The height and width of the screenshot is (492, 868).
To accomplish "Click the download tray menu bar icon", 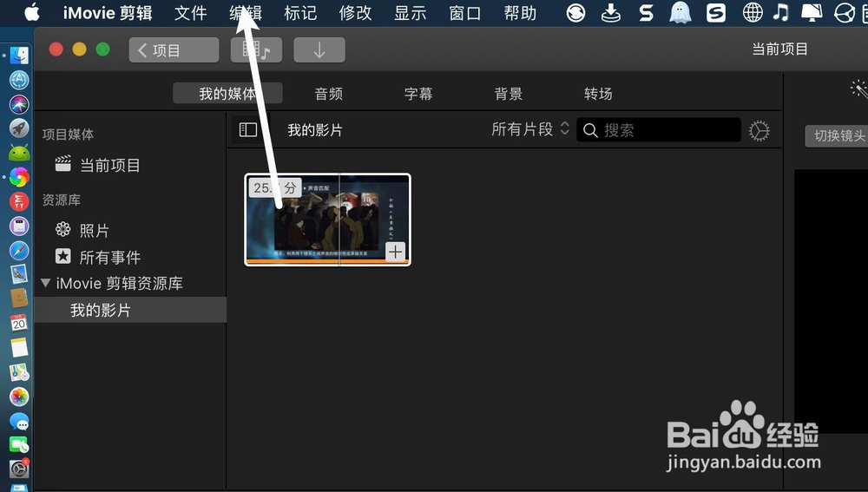I will coord(610,12).
